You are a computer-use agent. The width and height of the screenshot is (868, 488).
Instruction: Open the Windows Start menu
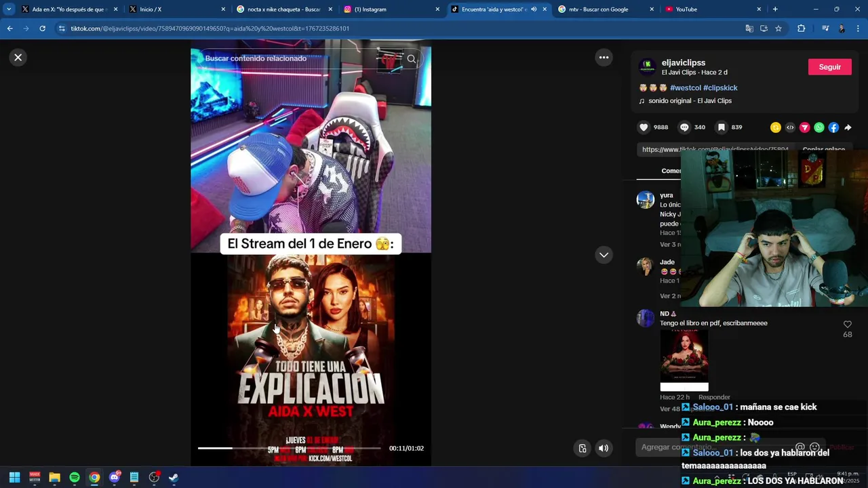(14, 477)
